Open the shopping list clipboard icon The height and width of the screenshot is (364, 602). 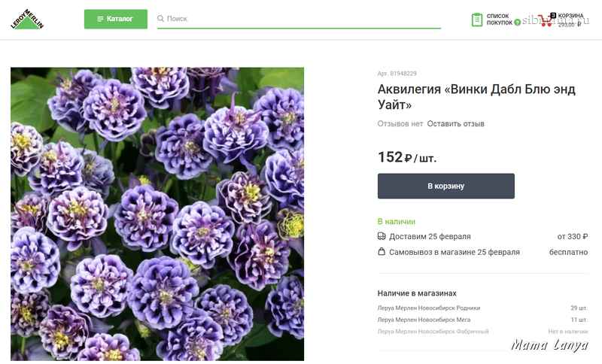[x=477, y=20]
